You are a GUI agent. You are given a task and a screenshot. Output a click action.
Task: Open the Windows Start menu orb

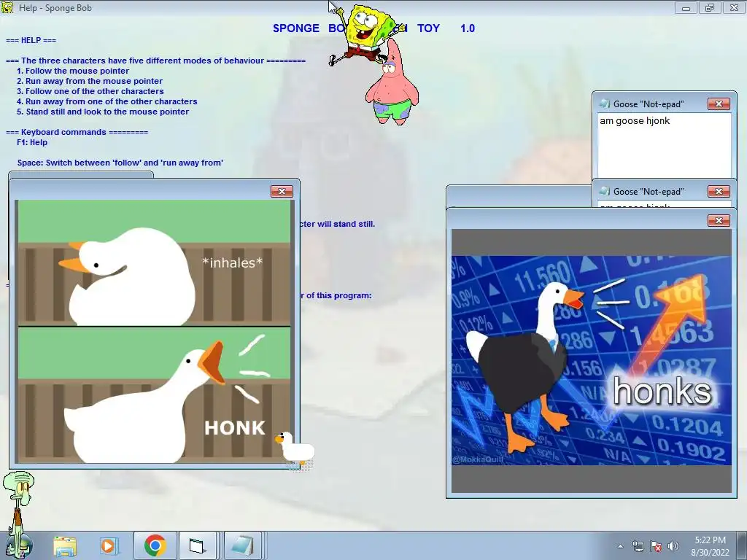20,545
